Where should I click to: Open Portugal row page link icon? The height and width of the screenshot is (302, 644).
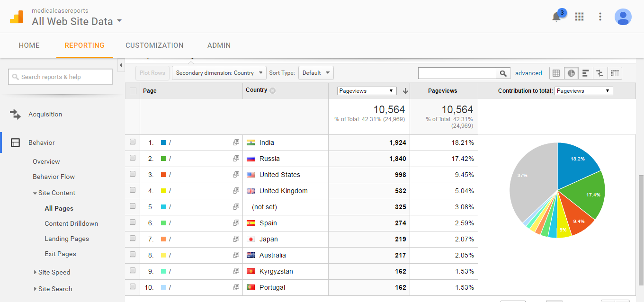236,287
